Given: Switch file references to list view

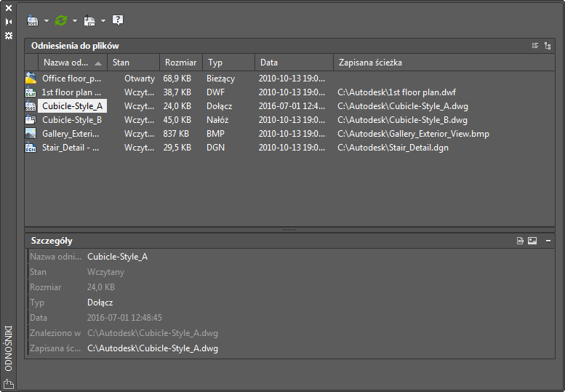Looking at the screenshot, I should (535, 45).
